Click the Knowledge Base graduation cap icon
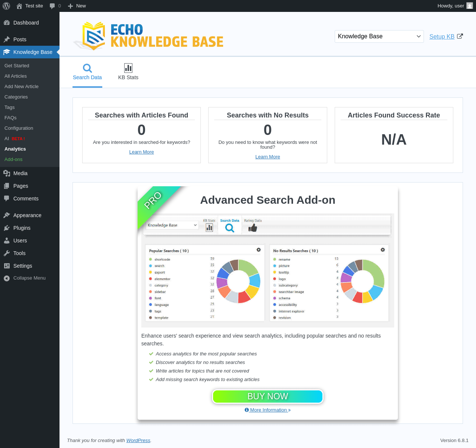This screenshot has height=448, width=476. tap(7, 52)
